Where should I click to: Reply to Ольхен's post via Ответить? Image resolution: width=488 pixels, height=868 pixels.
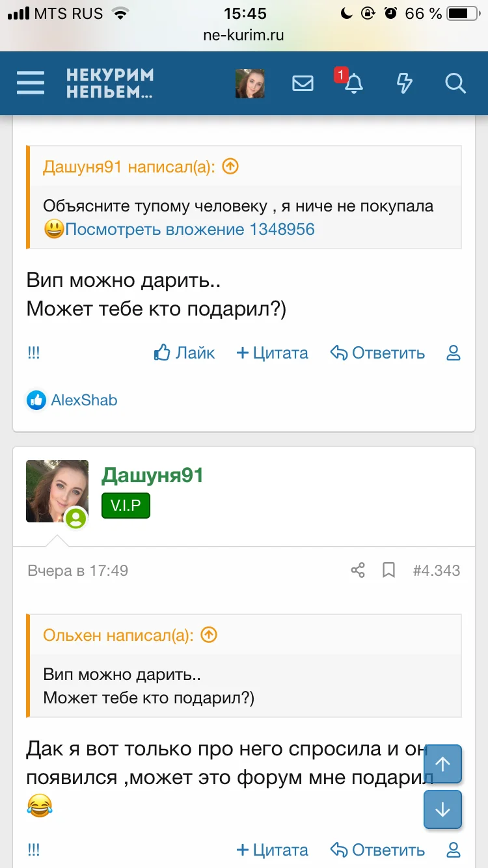point(377,353)
